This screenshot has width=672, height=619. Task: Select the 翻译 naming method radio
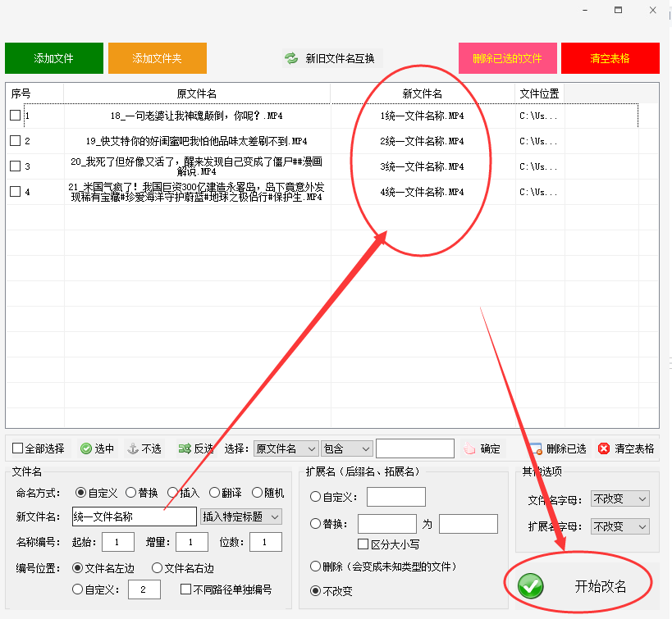point(214,493)
